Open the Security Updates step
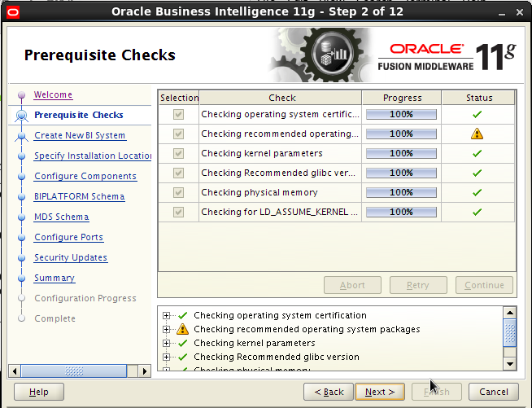Viewport: 532px width, 408px height. [x=71, y=258]
